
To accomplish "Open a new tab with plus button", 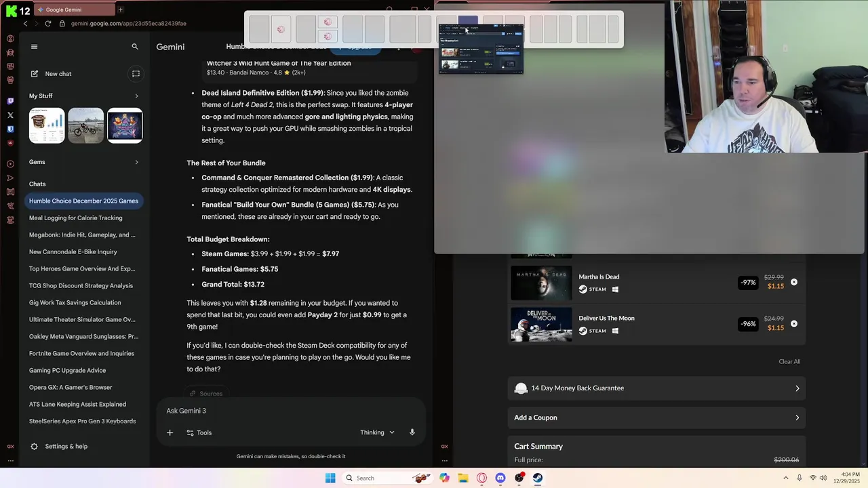I will tap(121, 9).
